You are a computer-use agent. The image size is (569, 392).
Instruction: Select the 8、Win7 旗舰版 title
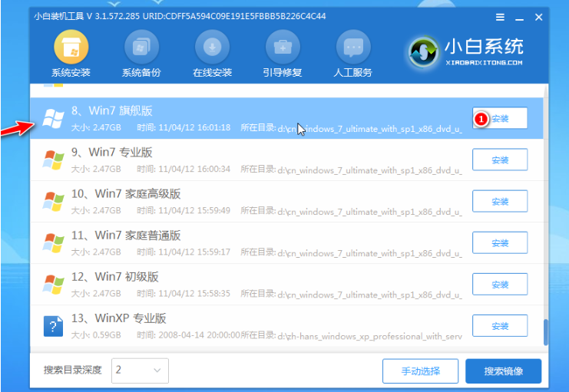112,110
